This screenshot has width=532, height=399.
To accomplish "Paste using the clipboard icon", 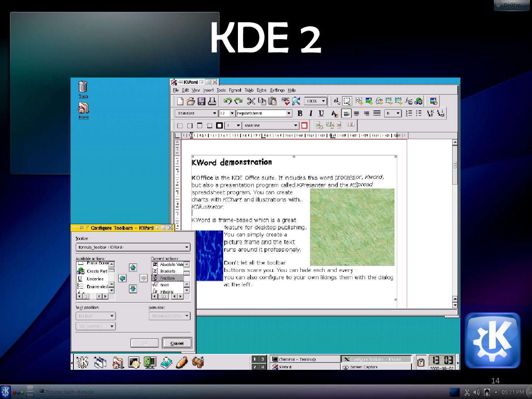I will pyautogui.click(x=272, y=101).
